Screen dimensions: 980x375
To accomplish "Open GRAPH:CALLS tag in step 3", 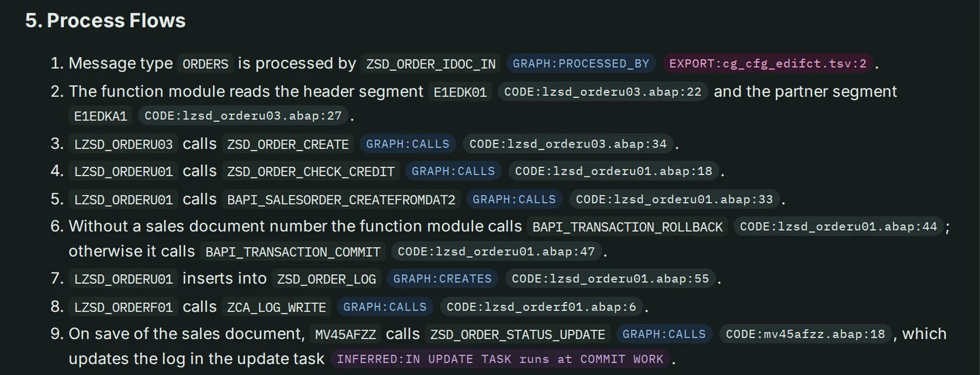I will click(408, 144).
